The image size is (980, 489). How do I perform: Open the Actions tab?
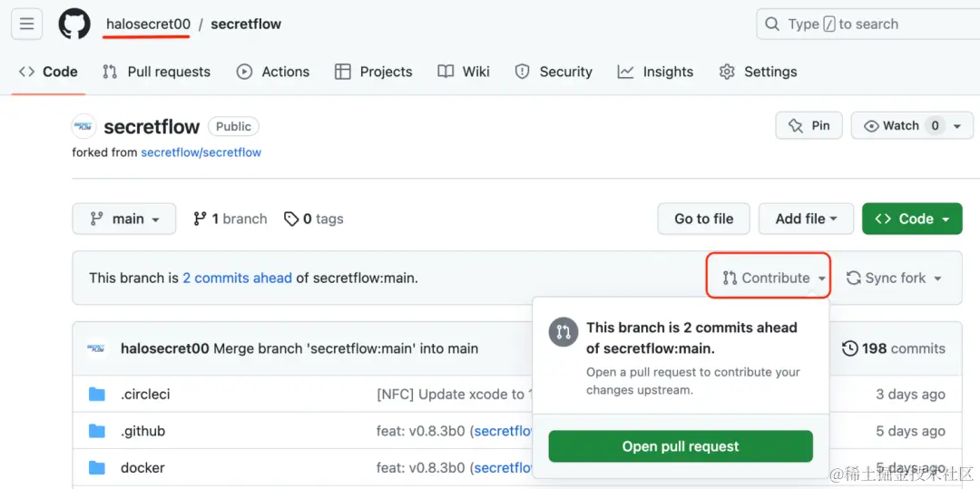click(272, 72)
